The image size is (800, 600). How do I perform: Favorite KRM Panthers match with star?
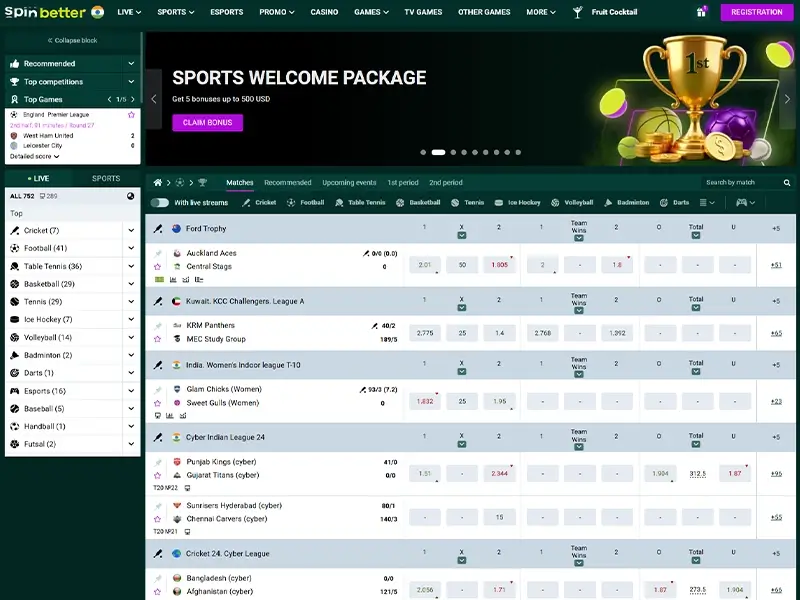pyautogui.click(x=158, y=339)
